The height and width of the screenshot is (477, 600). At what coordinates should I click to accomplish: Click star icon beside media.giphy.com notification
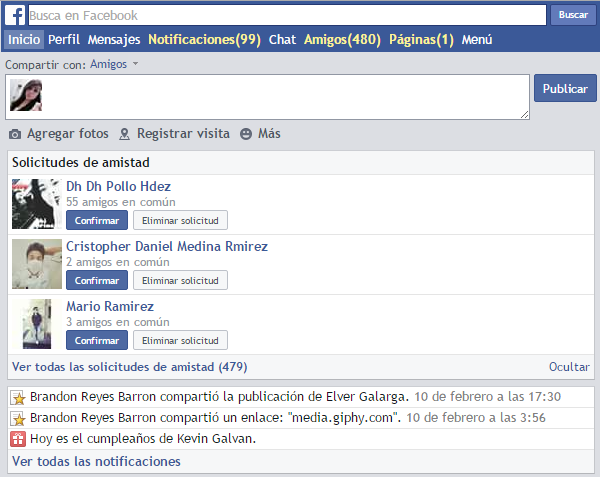17,418
